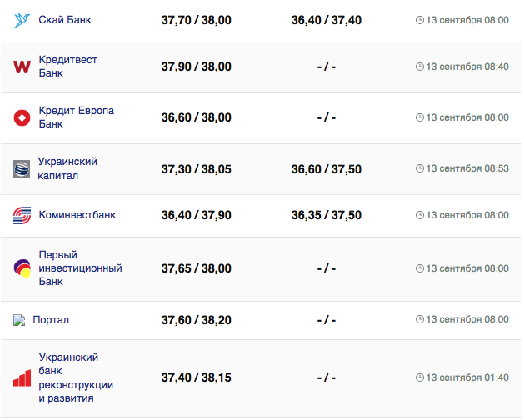The image size is (524, 420).
Task: Click the Коминвестбанк striped logo
Action: point(22,215)
